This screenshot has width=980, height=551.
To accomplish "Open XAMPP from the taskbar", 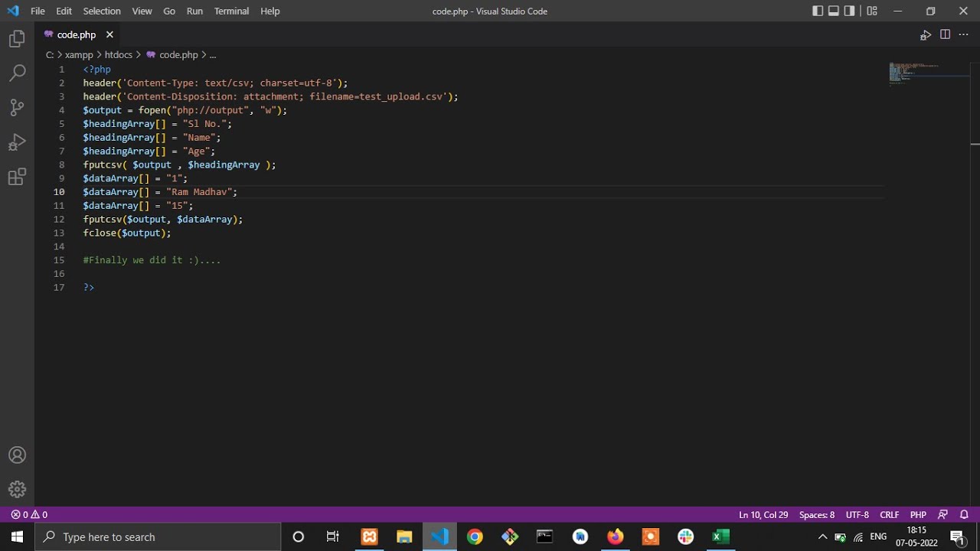I will (370, 536).
